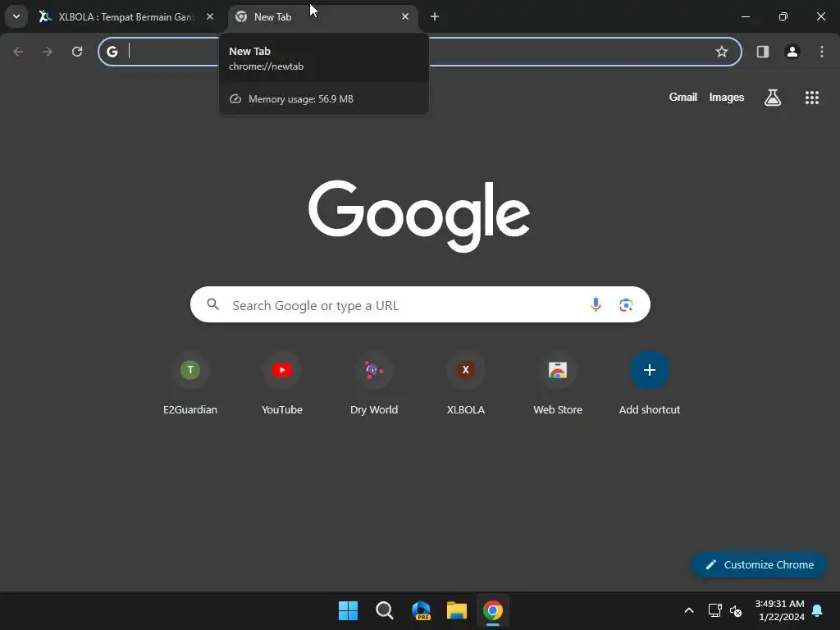The image size is (840, 630).
Task: Restore down the Chrome window
Action: click(783, 16)
